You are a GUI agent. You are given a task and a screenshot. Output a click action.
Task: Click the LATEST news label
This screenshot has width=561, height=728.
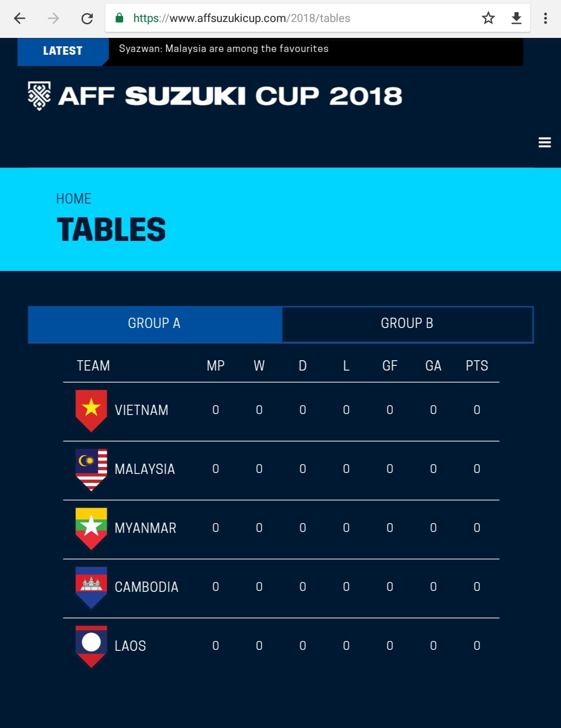click(63, 51)
